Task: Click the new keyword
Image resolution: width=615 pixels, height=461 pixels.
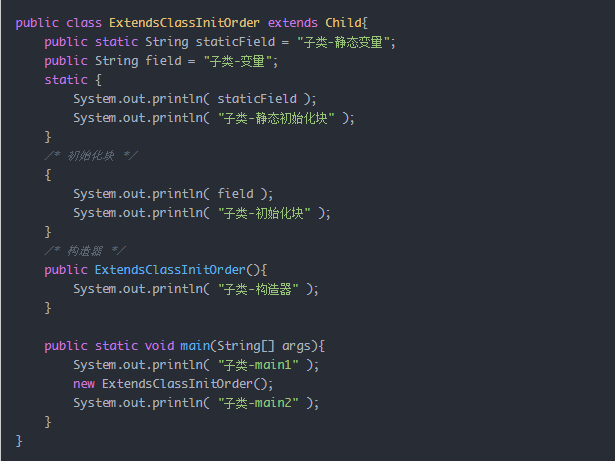Action: 84,384
